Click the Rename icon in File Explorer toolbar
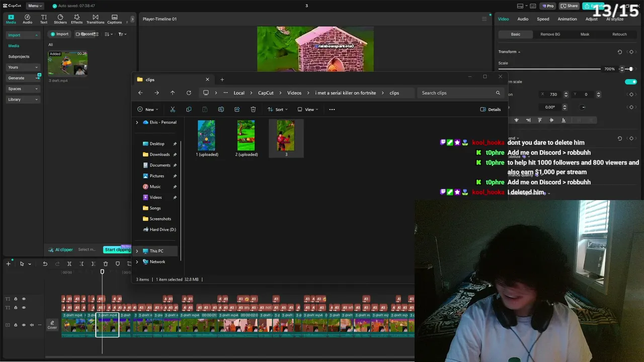Screen dimensions: 644x362 221,110
